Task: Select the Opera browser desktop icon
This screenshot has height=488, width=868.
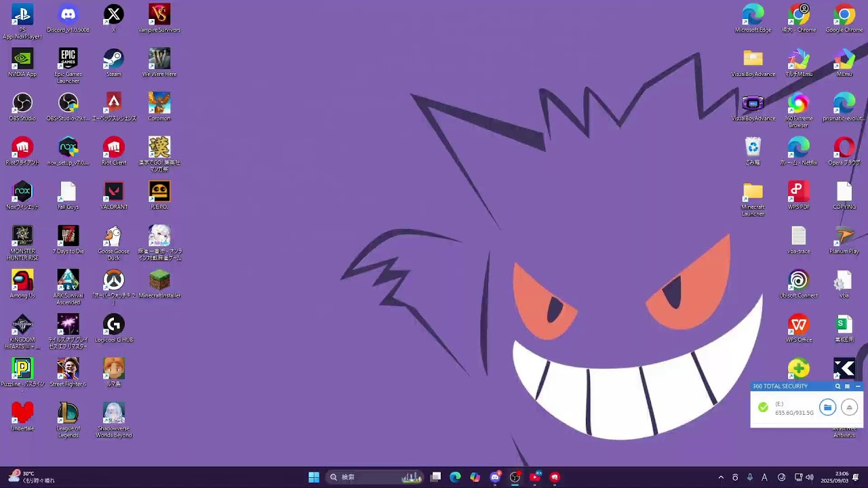Action: pos(844,151)
